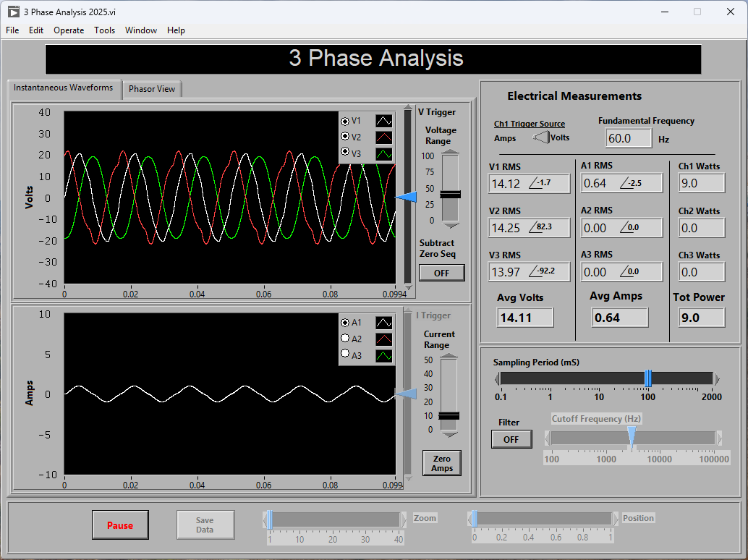
Task: Click the A3 green waveform legend icon
Action: pyautogui.click(x=384, y=355)
